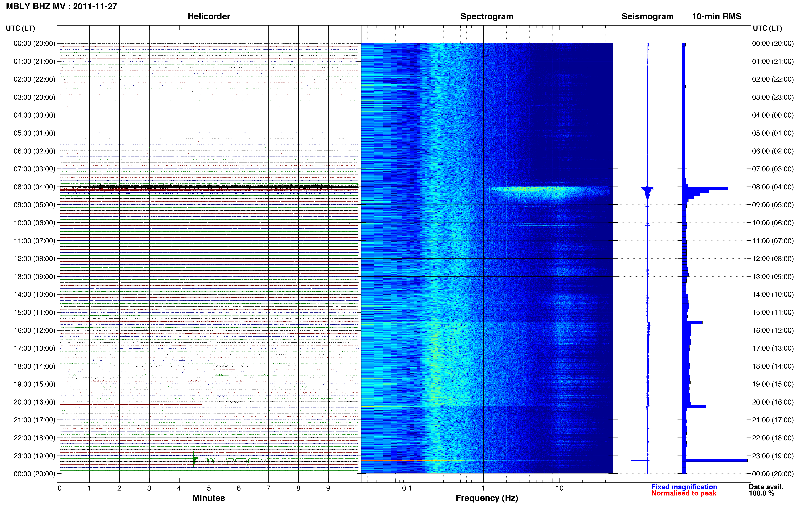Click left time label '18:00 (14:00)'
812x508 pixels.
[34, 366]
